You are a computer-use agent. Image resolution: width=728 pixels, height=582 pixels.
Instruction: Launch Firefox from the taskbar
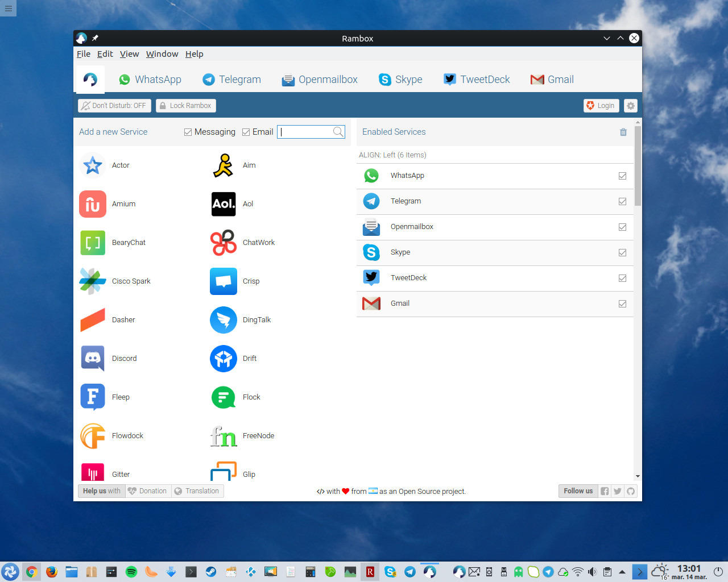(52, 572)
